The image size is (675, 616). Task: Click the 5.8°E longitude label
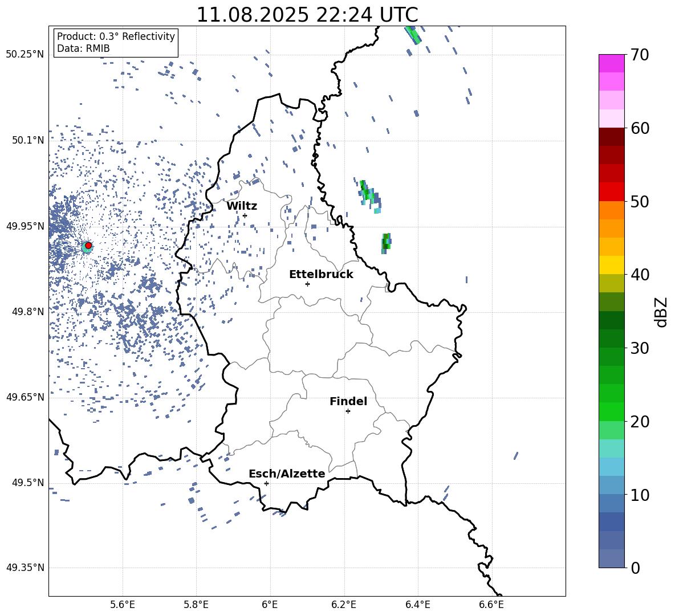point(196,605)
